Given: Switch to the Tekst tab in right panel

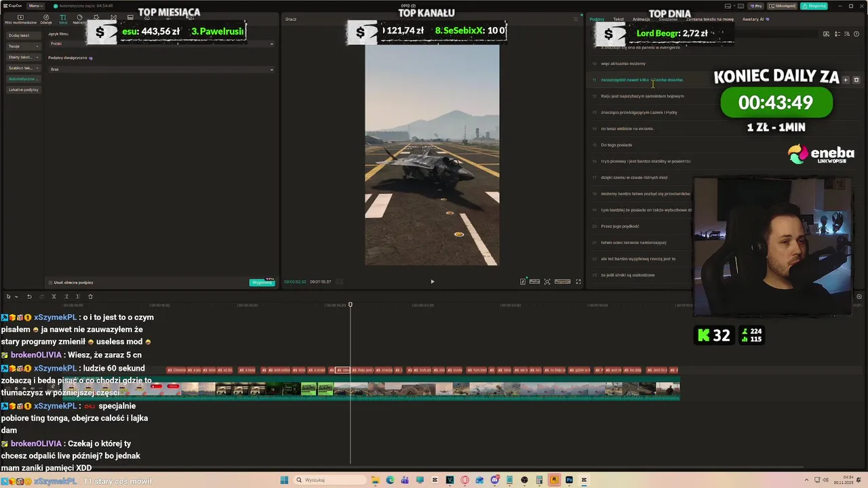Looking at the screenshot, I should click(x=618, y=19).
